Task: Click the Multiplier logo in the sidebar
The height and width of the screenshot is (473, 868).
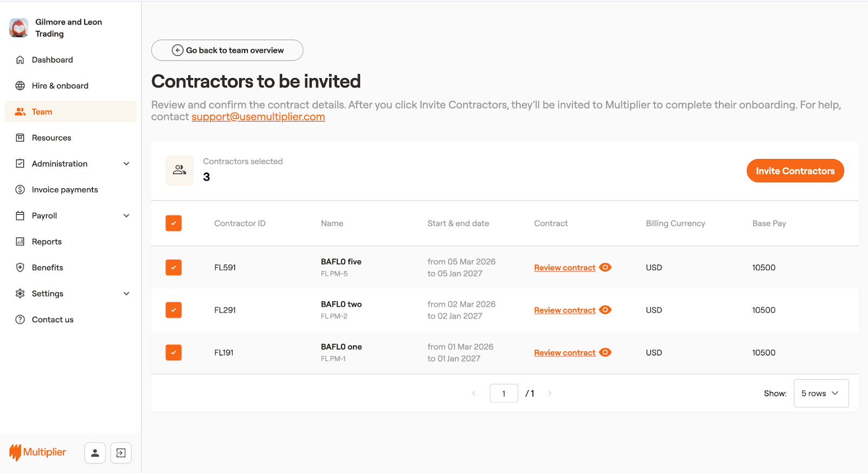Action: (37, 452)
